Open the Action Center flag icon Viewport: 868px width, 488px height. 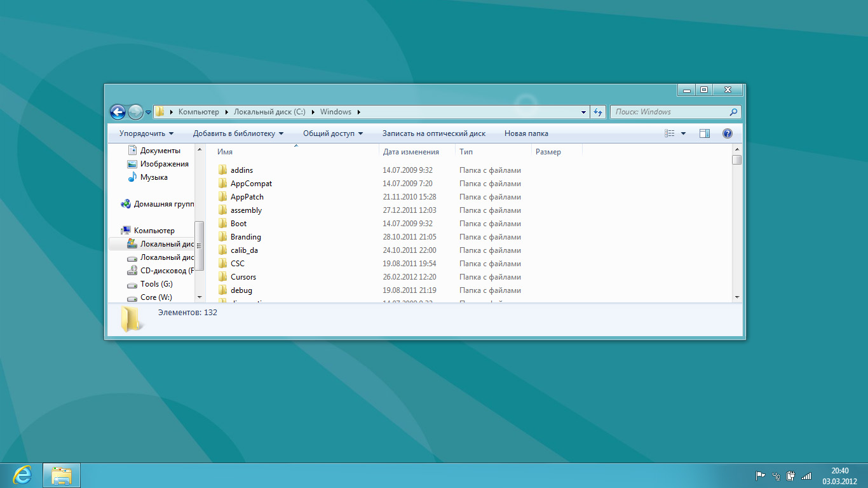[760, 475]
